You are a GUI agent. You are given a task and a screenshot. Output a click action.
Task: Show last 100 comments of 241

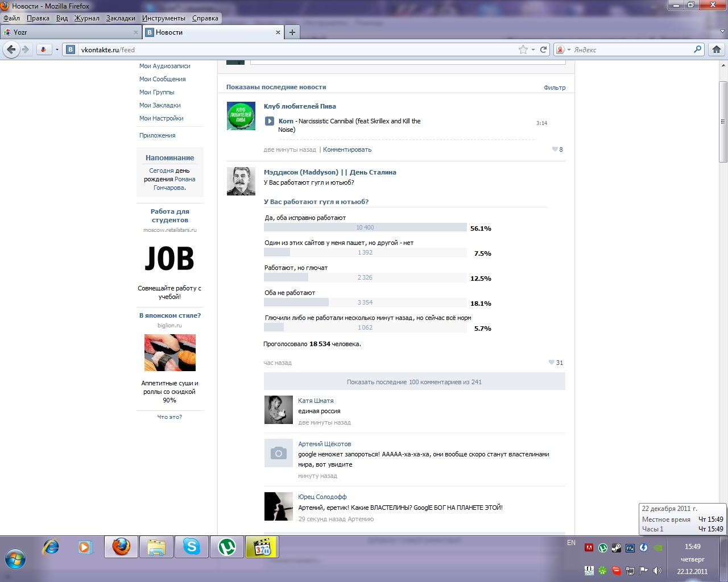pyautogui.click(x=415, y=382)
